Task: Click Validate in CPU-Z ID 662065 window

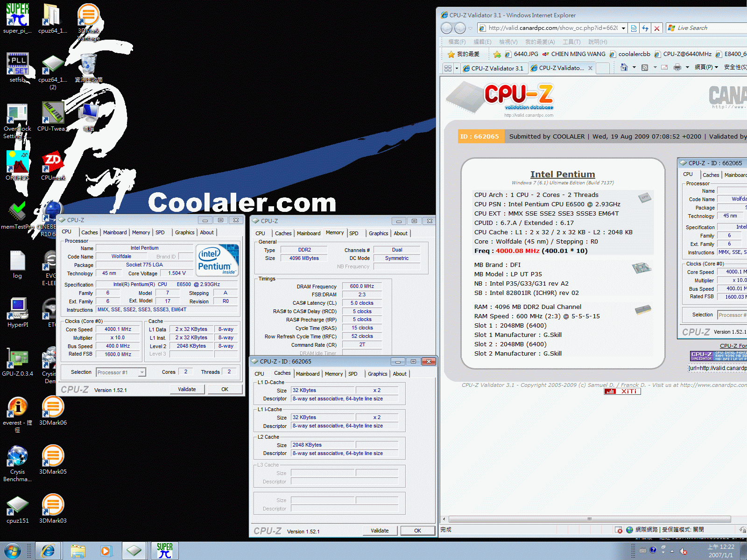Action: click(380, 531)
